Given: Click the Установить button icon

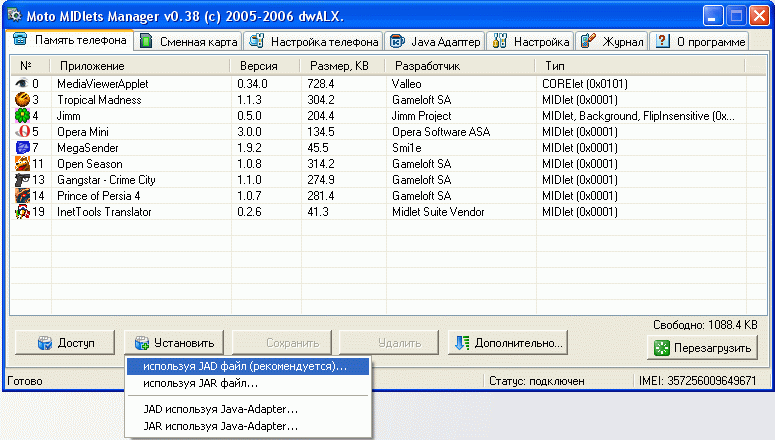Looking at the screenshot, I should click(x=142, y=343).
